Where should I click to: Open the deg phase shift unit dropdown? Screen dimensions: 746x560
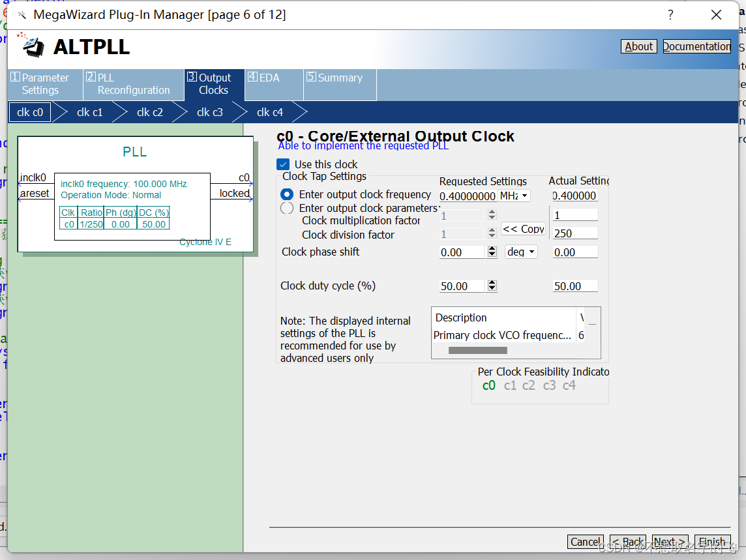coord(521,252)
